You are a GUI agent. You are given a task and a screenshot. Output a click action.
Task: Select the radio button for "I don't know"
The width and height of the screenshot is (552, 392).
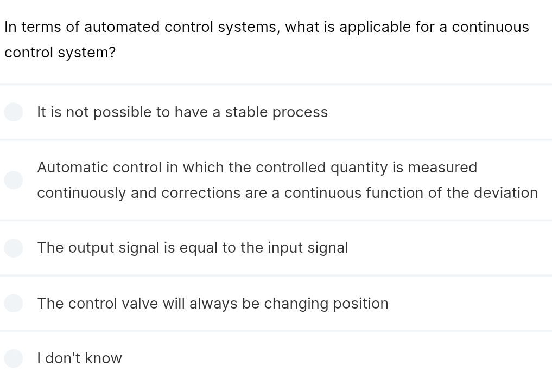pos(14,358)
